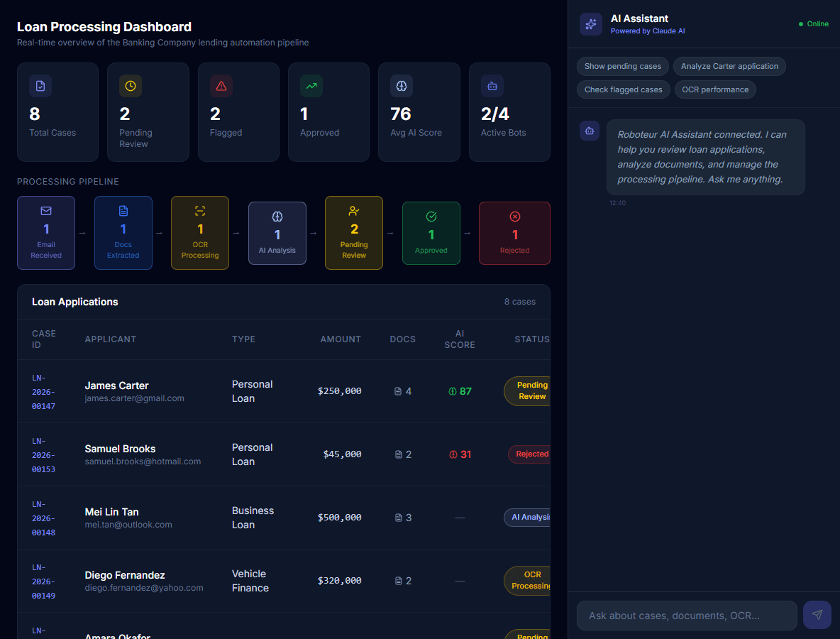The image size is (840, 639).
Task: Click the AI SCORE column header
Action: [460, 339]
